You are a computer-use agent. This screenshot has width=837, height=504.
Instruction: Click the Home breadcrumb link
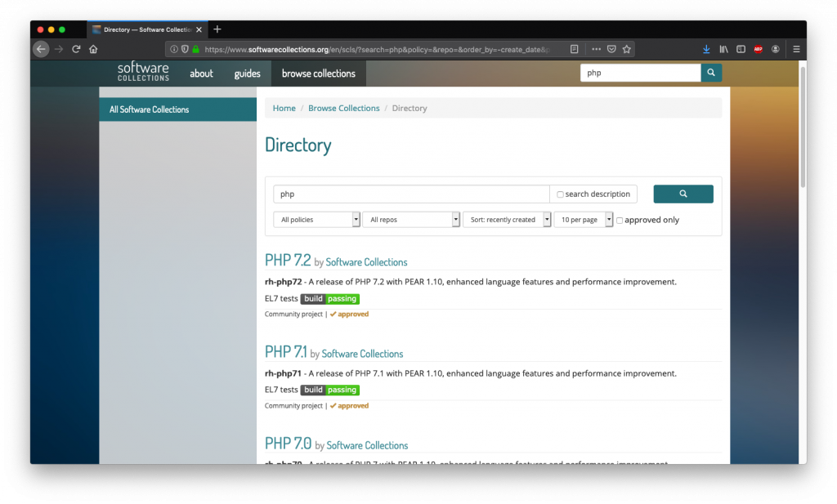pos(284,109)
